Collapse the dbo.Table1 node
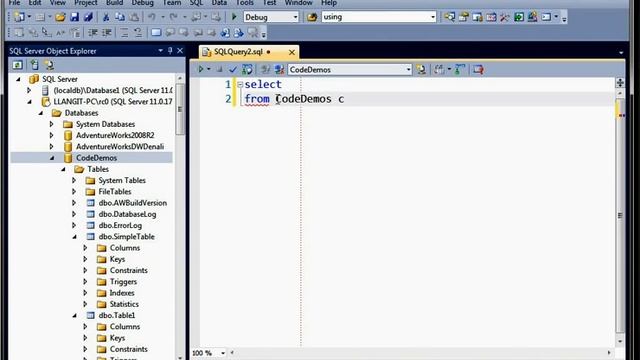The image size is (640, 360). (x=74, y=316)
